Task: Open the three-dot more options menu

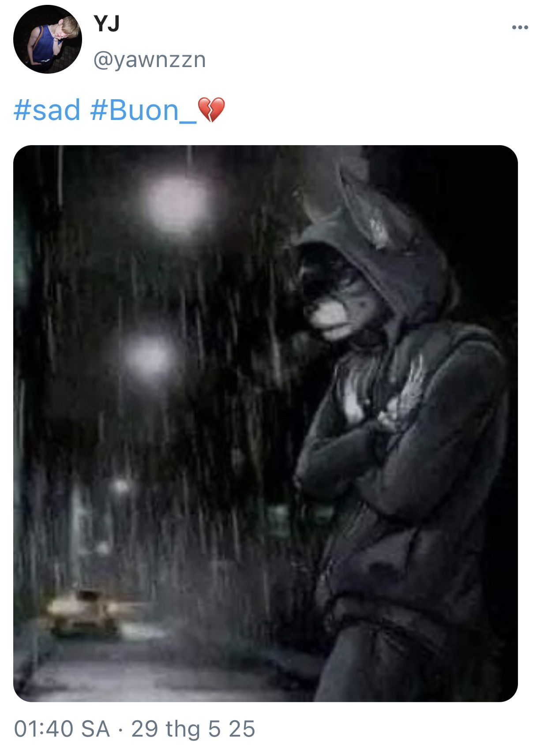Action: pos(520,27)
